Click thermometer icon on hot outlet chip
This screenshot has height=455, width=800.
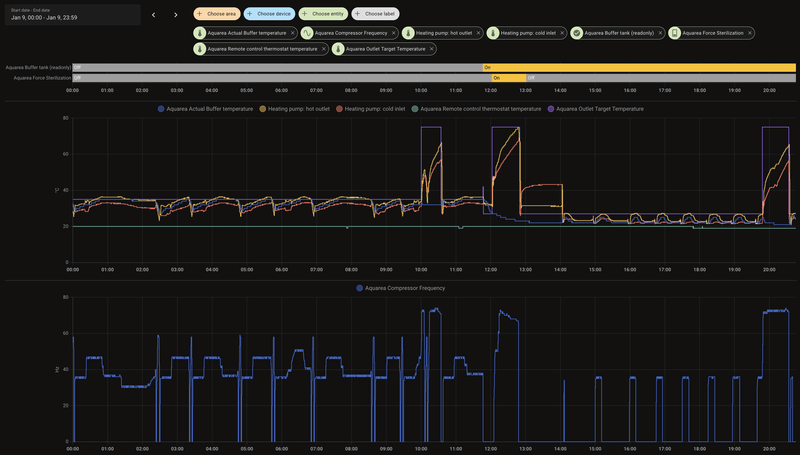click(x=408, y=33)
